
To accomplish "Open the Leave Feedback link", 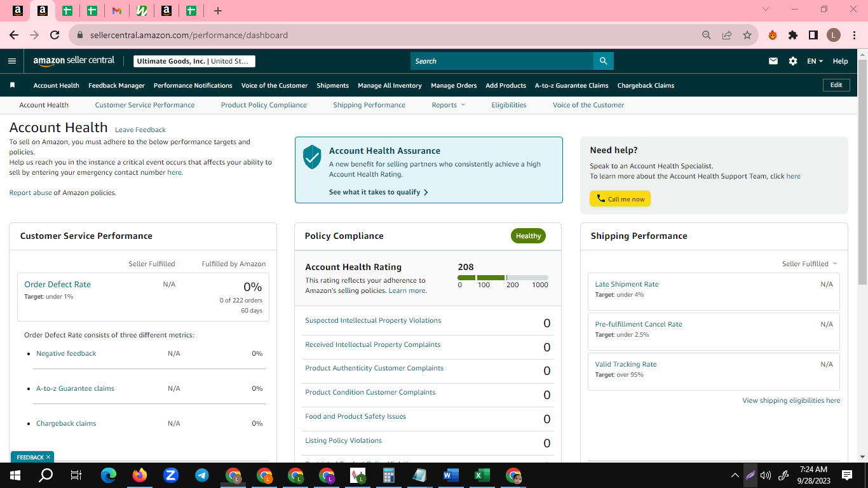I will (x=140, y=130).
